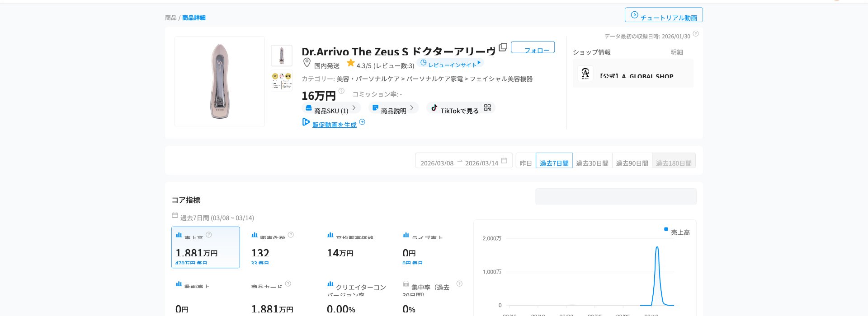Click the help icon next to 商品カード
This screenshot has width=868, height=316.
pyautogui.click(x=288, y=283)
